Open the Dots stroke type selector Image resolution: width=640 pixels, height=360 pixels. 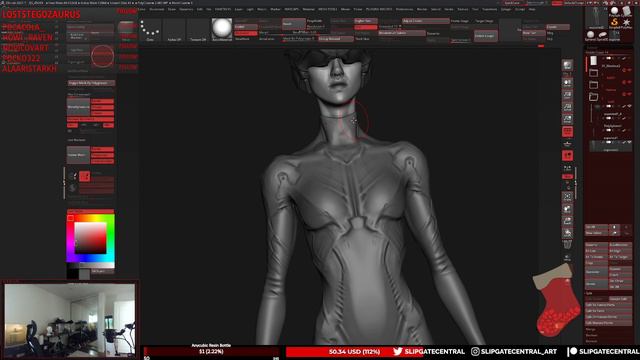click(x=150, y=30)
